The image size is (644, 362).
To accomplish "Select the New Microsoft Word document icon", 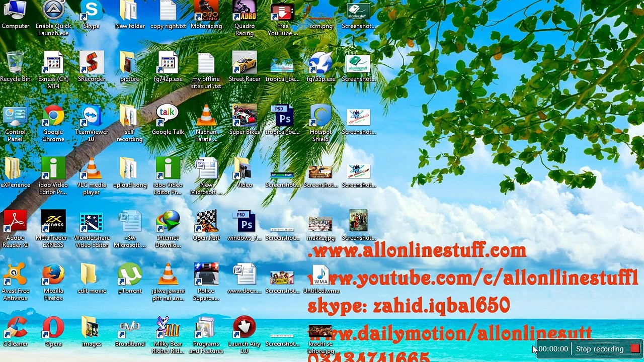I will pos(206,176).
